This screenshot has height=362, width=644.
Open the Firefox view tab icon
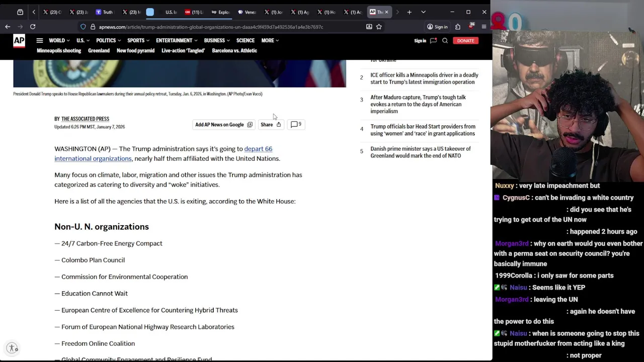20,12
